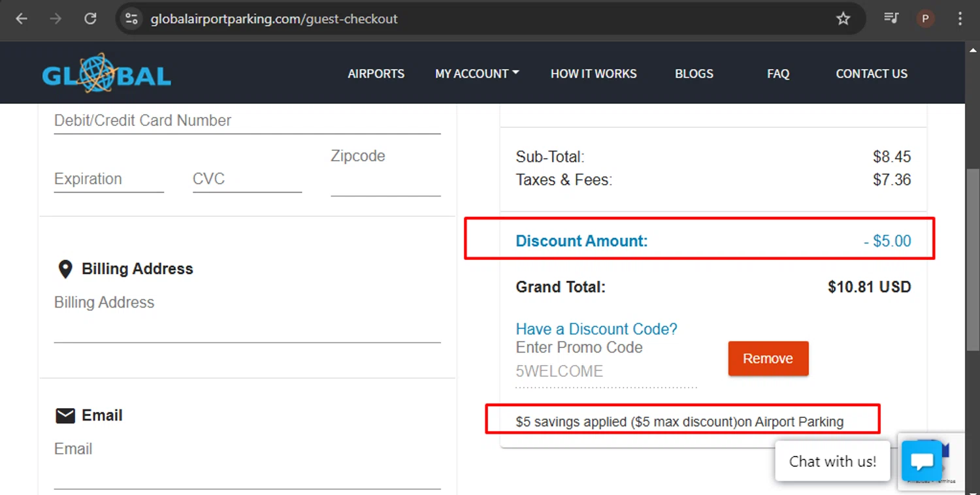Open the media control icon in toolbar
Viewport: 980px width, 495px height.
[890, 18]
